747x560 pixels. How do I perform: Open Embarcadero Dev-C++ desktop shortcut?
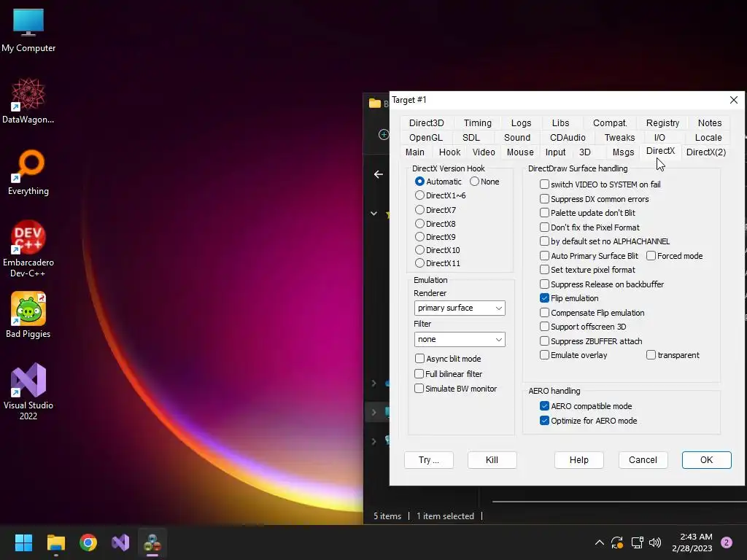pyautogui.click(x=28, y=249)
